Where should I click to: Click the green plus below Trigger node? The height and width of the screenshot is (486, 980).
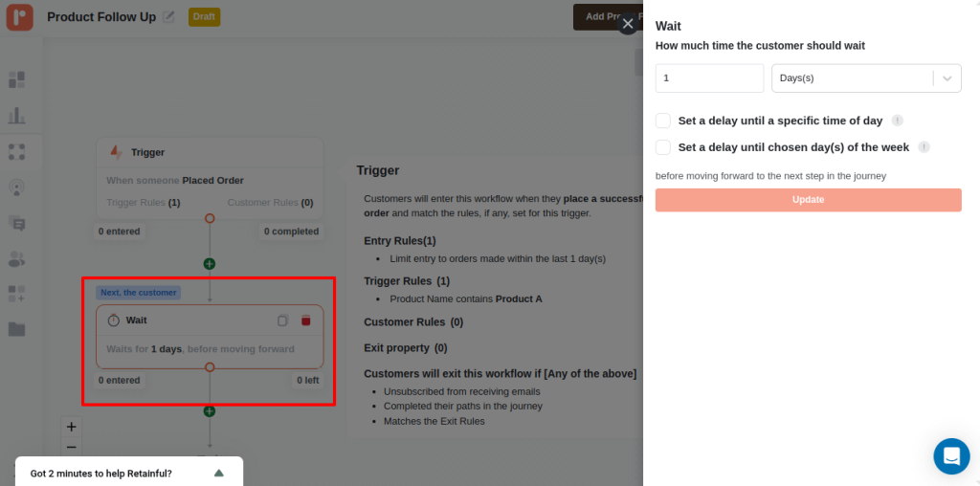[210, 263]
